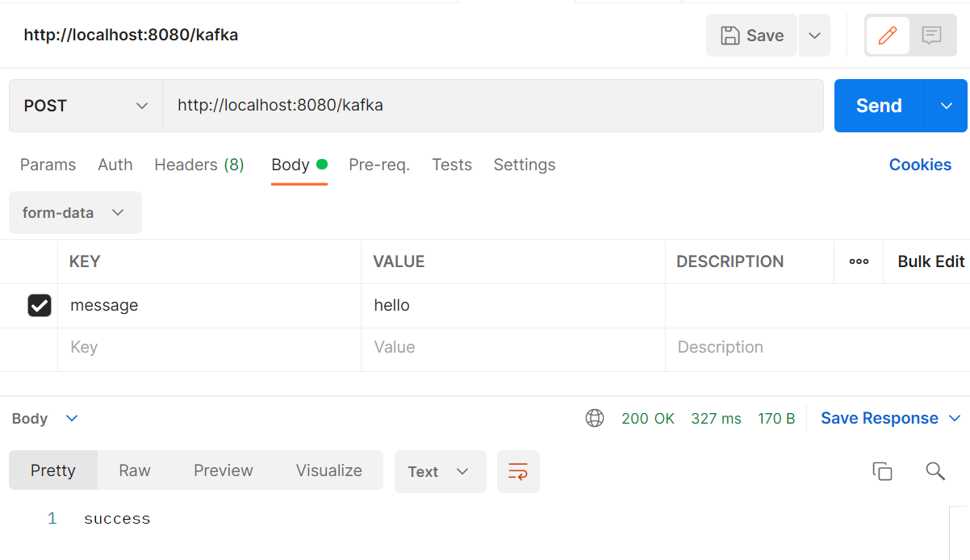Open the Send options dropdown arrow
Viewport: 970px width, 560px height.
point(946,106)
